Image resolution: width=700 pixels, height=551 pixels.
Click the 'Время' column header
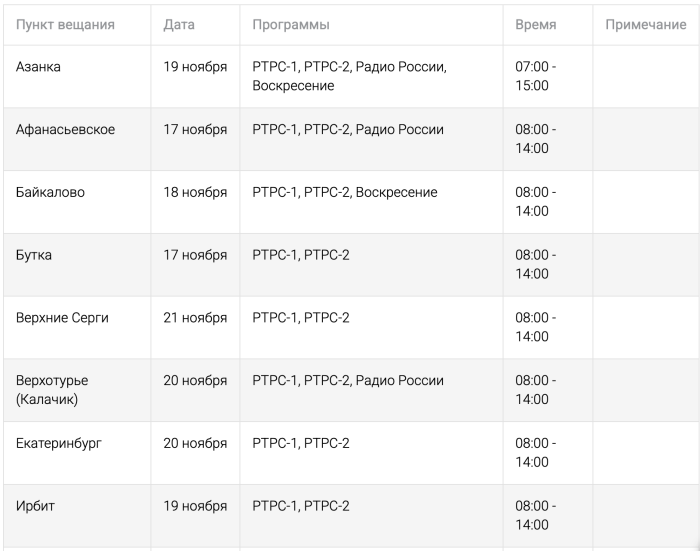pos(535,24)
